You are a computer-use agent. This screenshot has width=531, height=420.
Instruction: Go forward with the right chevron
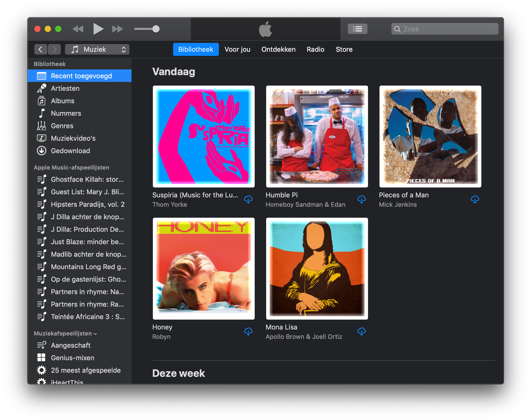click(54, 49)
